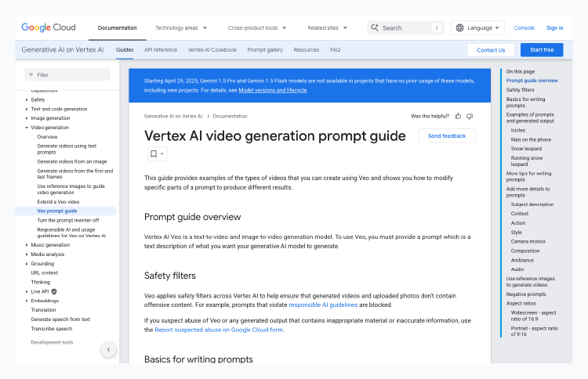Expand the Music generation section
The height and width of the screenshot is (379, 588).
[x=27, y=245]
